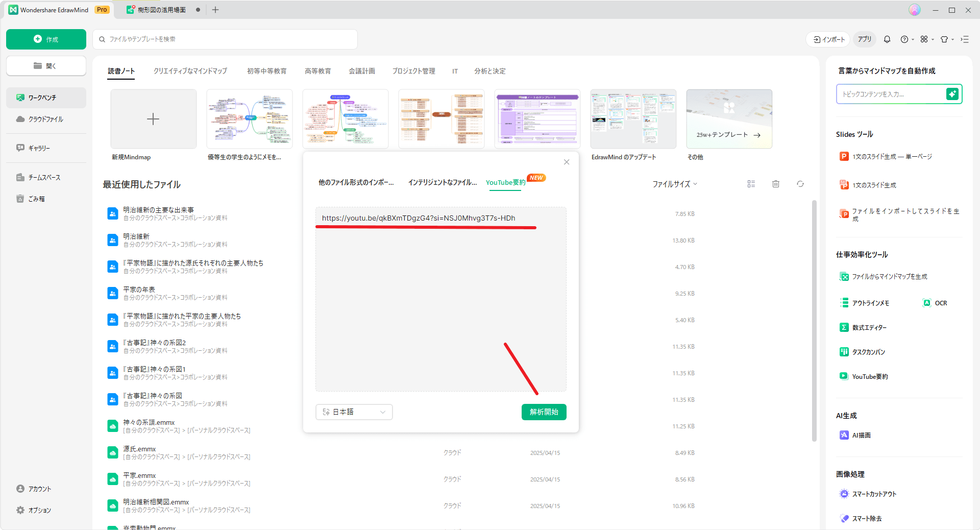Switch to the 会議計画 tab
980x530 pixels.
click(362, 71)
